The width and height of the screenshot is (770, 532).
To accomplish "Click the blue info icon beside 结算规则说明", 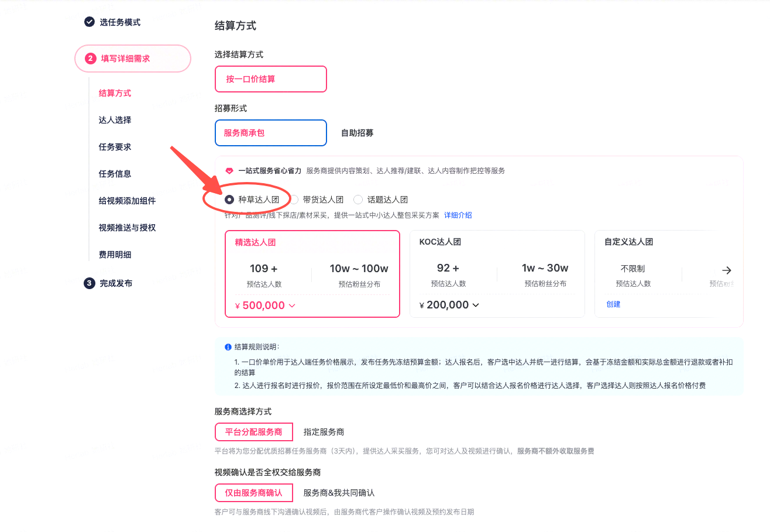I will click(x=228, y=347).
